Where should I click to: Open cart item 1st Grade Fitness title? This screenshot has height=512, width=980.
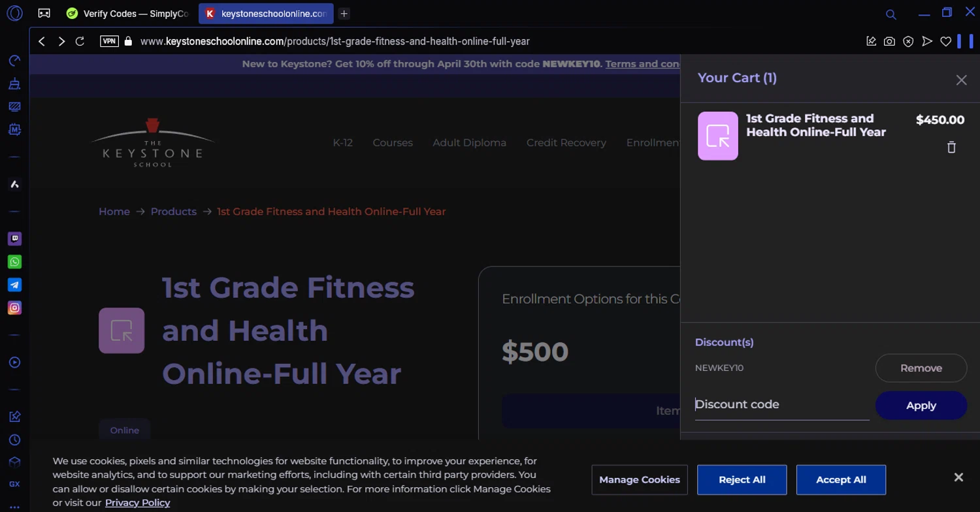(815, 125)
